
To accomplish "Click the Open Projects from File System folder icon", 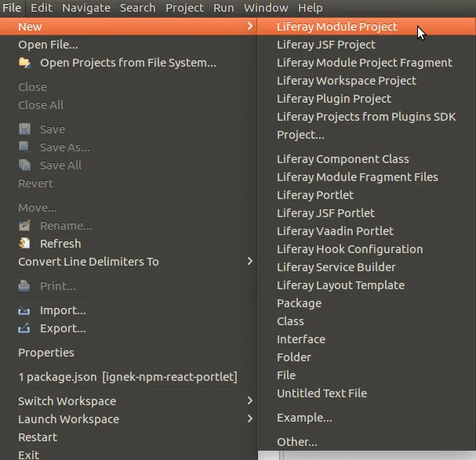I will [24, 63].
